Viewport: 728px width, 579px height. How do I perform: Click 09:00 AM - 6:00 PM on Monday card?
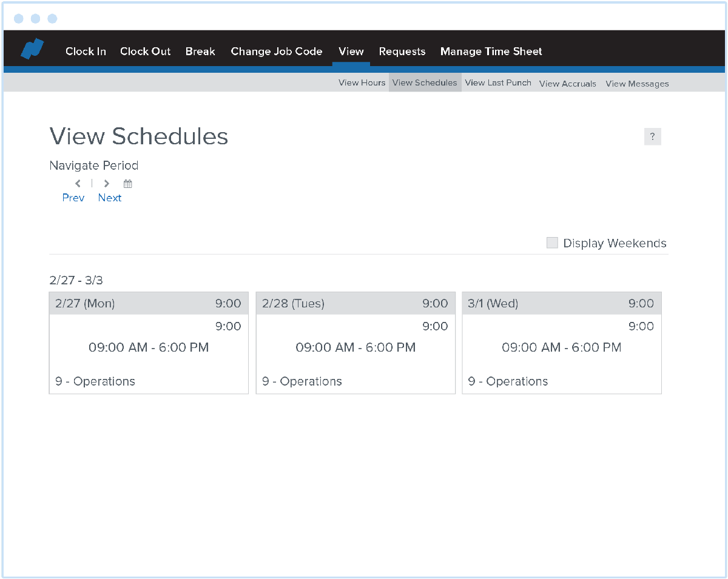[149, 347]
